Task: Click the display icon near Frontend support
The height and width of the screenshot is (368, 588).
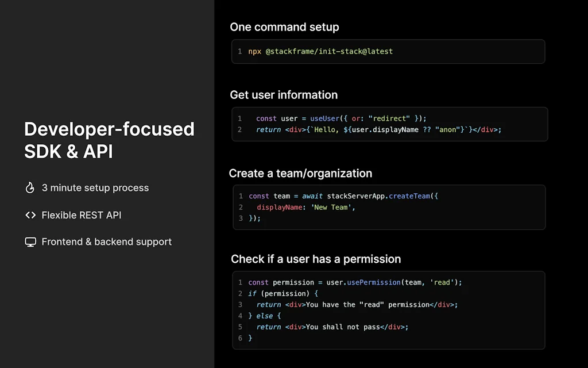Action: pyautogui.click(x=30, y=241)
